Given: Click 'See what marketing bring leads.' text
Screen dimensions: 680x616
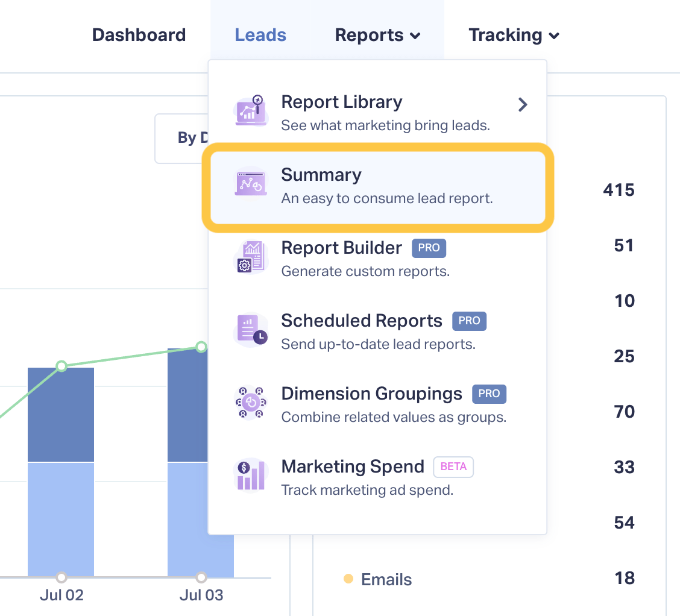Looking at the screenshot, I should pos(386,125).
